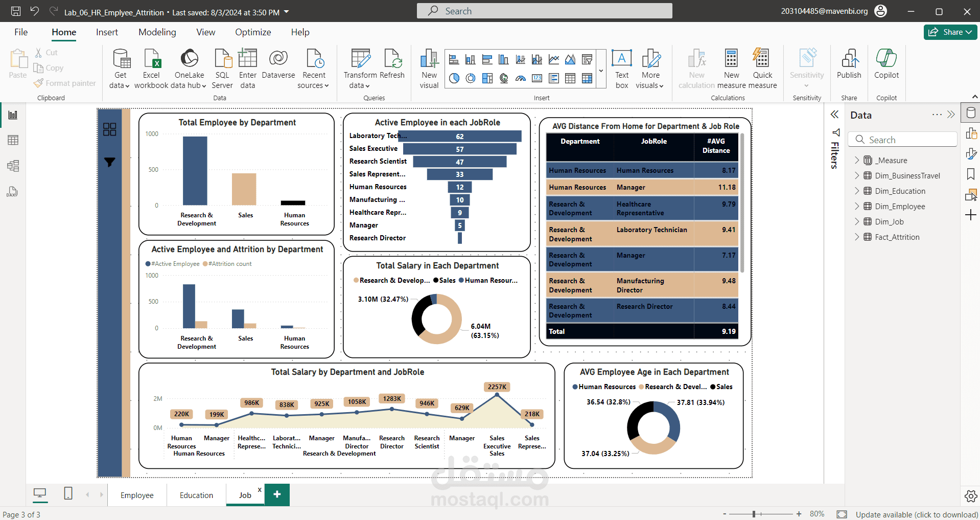Collapse the Data pane
The height and width of the screenshot is (520, 980).
click(951, 115)
